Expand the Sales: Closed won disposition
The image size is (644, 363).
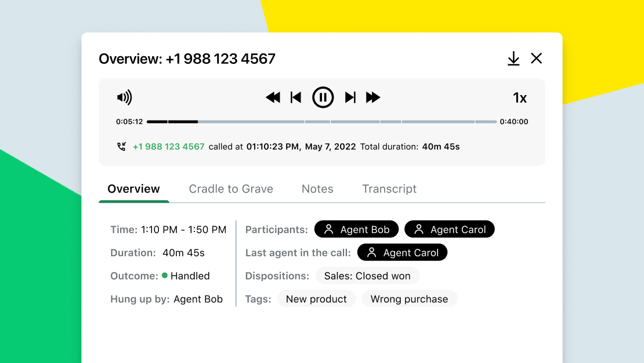pos(367,275)
